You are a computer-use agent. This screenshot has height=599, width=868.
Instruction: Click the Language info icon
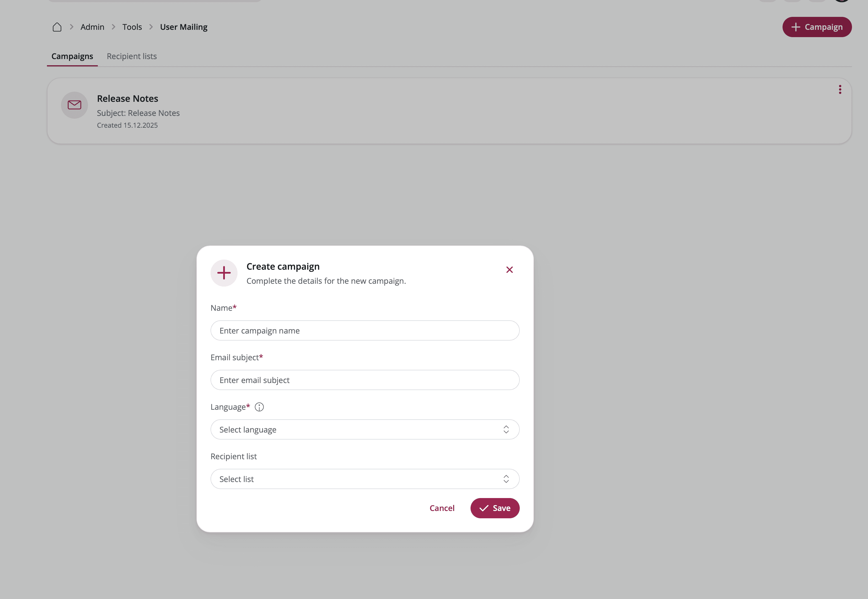click(x=259, y=407)
